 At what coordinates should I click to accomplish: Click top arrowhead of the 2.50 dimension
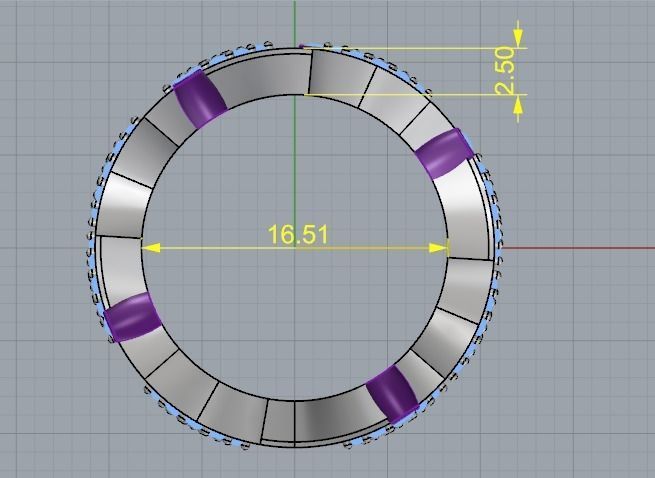(x=518, y=39)
